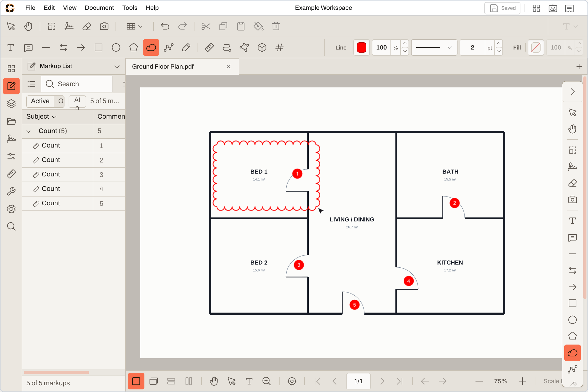Open the Document menu
This screenshot has height=392, width=588.
pos(99,8)
